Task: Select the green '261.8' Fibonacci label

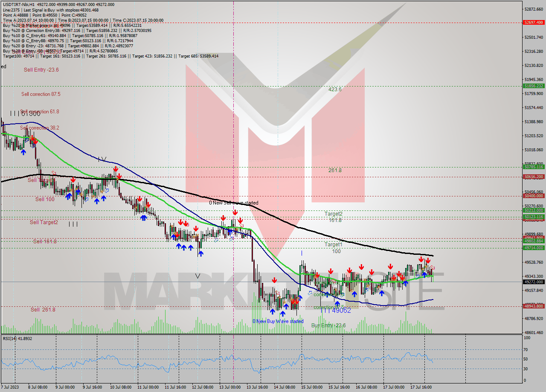Action: pos(335,170)
